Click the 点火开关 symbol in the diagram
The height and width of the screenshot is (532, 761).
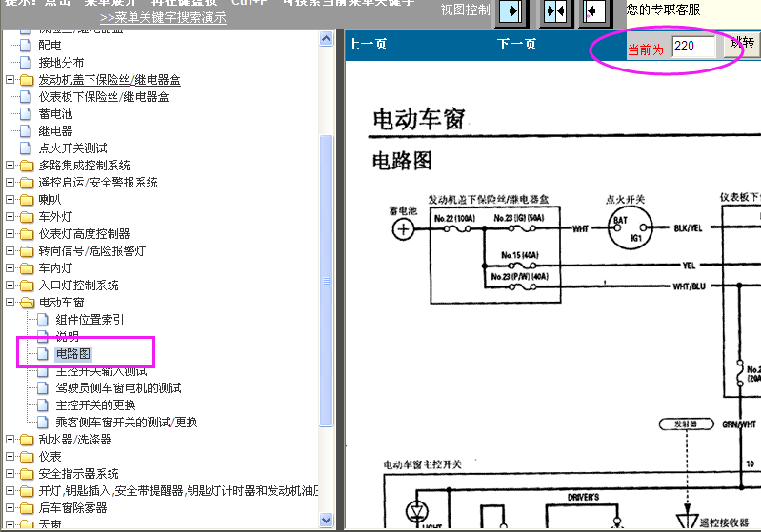pos(630,227)
